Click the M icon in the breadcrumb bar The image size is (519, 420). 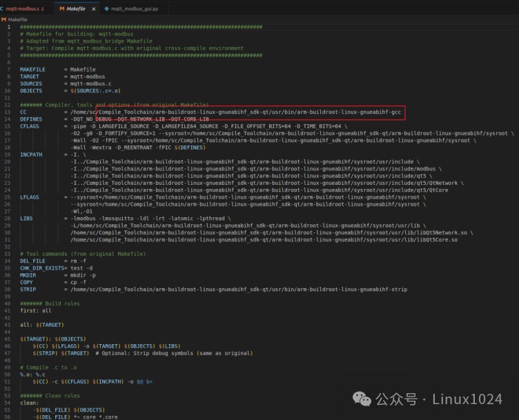(3, 20)
